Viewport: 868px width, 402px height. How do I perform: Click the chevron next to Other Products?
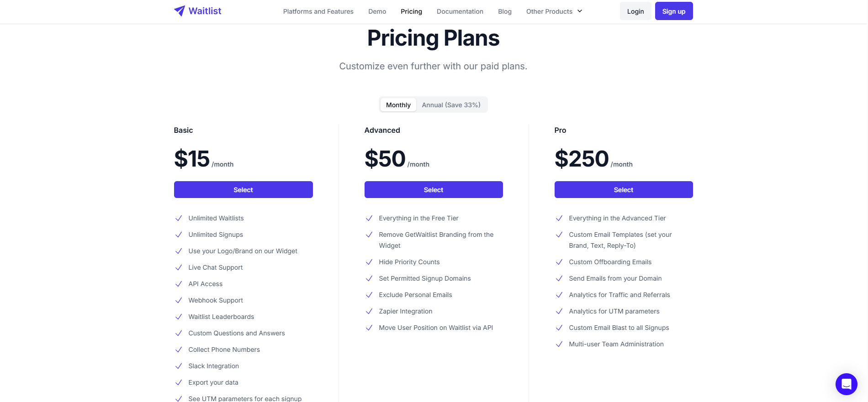579,11
